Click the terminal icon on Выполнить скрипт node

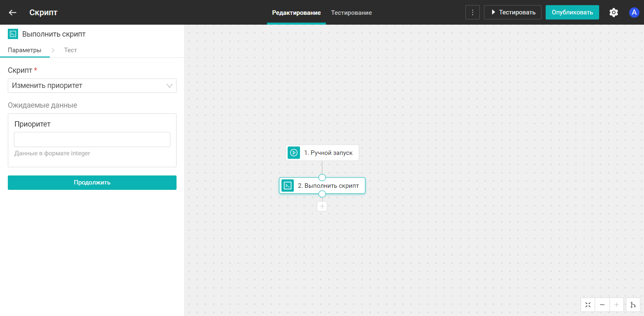pyautogui.click(x=288, y=186)
